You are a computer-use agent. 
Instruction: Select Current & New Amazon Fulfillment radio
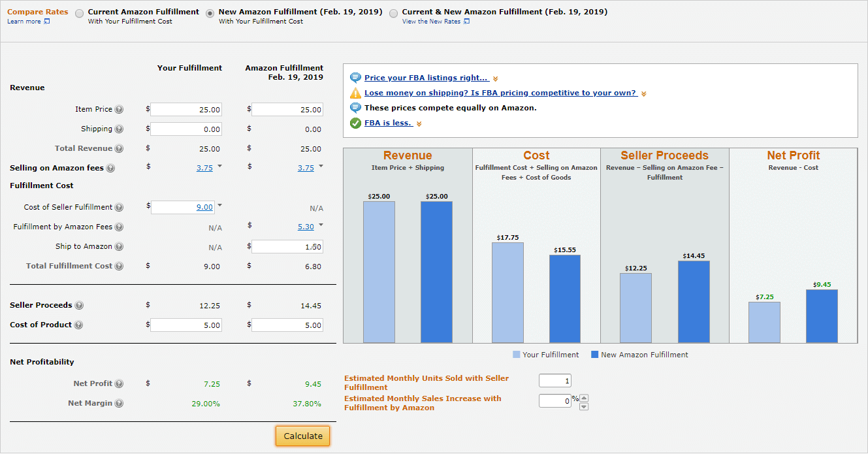[393, 13]
